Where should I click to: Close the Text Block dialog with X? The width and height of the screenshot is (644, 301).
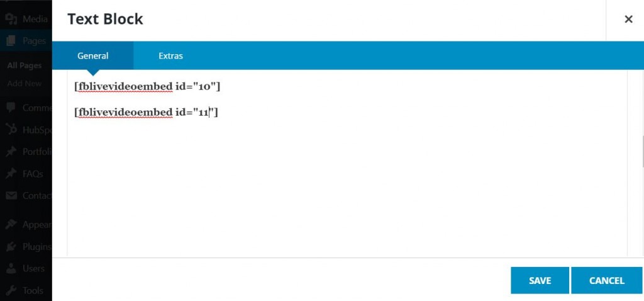point(628,19)
